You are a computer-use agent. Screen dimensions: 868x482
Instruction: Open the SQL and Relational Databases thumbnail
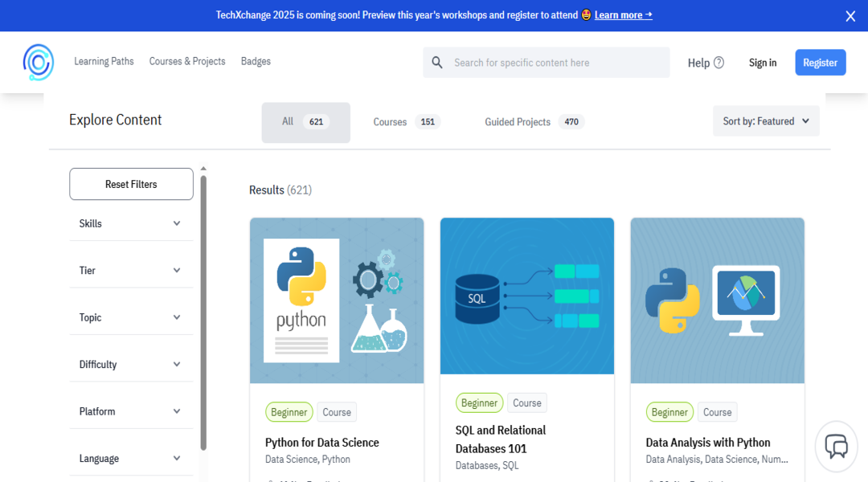pos(527,296)
